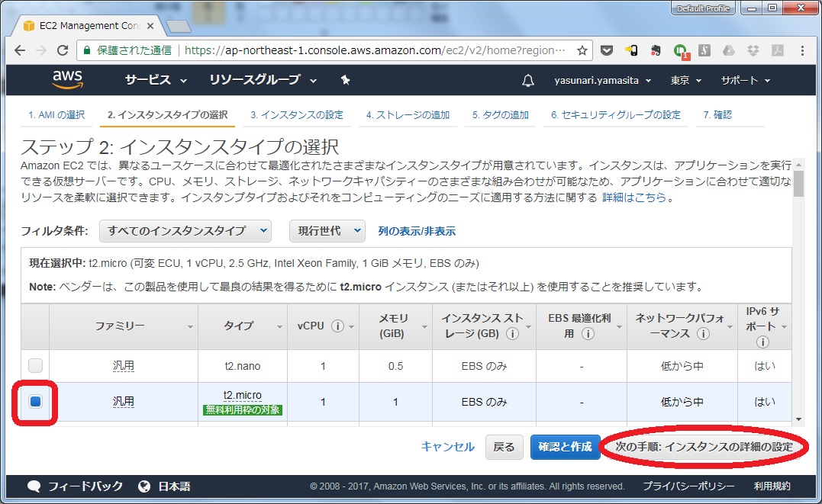Open a new browser tab
Image resolution: width=822 pixels, height=504 pixels.
pos(179,26)
